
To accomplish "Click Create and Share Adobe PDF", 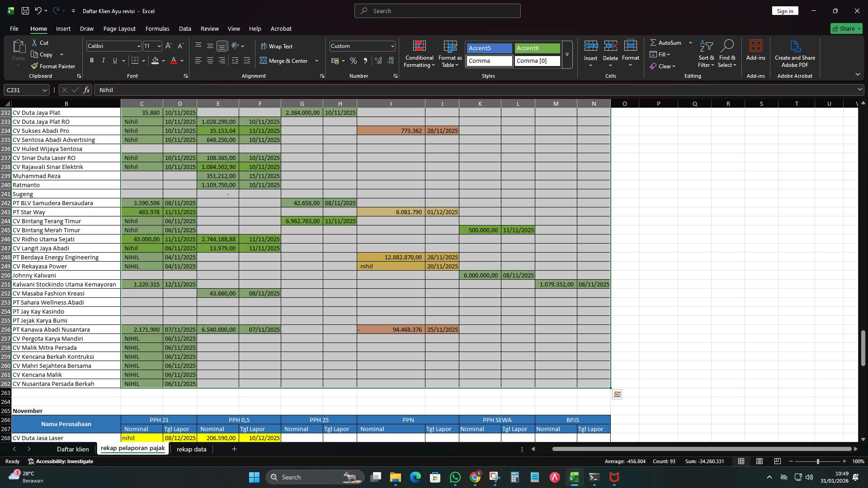I will point(795,53).
